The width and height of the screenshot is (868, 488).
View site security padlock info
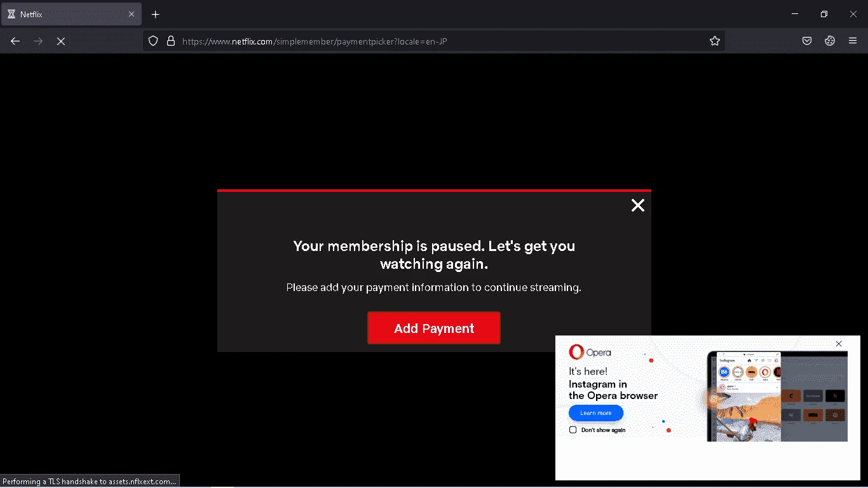point(170,41)
